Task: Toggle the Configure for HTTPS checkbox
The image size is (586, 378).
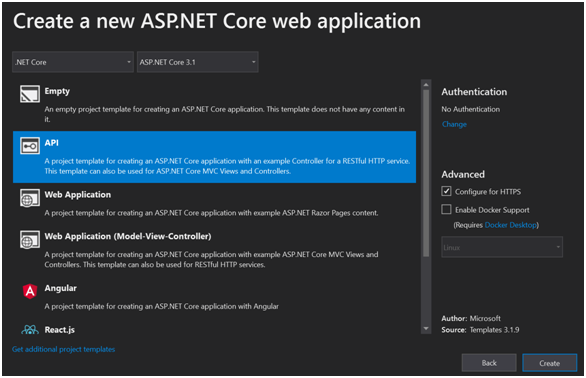Action: 446,191
